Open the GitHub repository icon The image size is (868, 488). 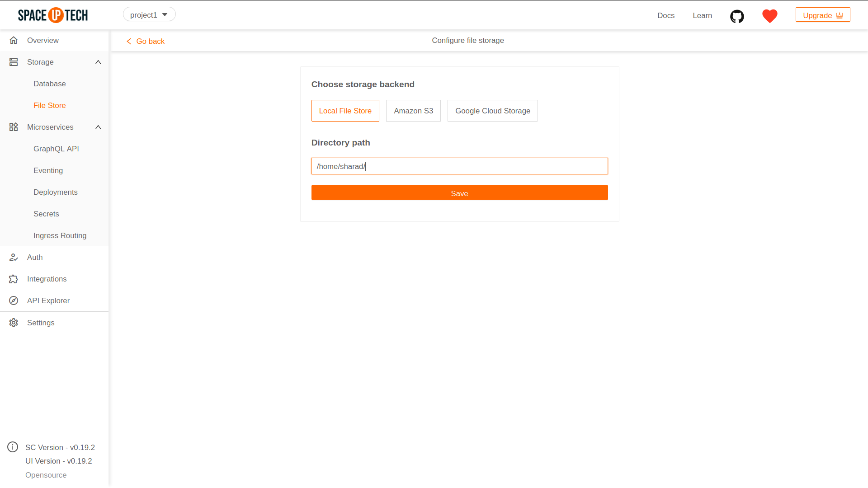(x=737, y=16)
